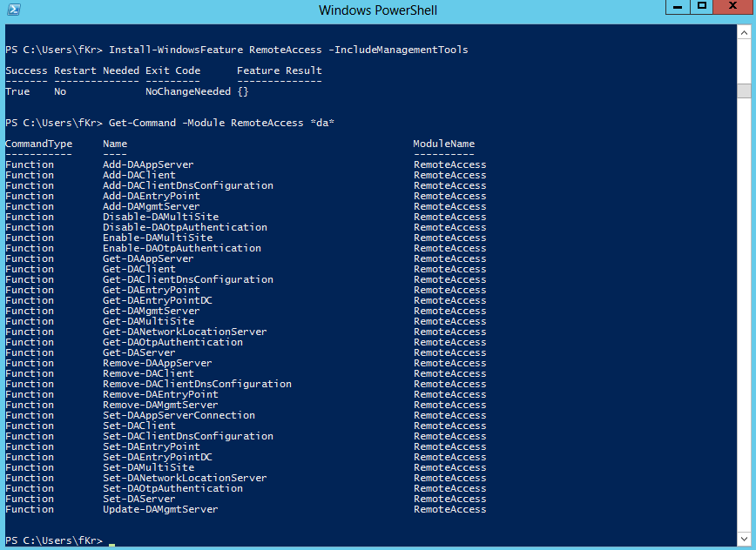This screenshot has height=550, width=756.
Task: Click the NoChangeNeeded exit code value
Action: pyautogui.click(x=188, y=91)
